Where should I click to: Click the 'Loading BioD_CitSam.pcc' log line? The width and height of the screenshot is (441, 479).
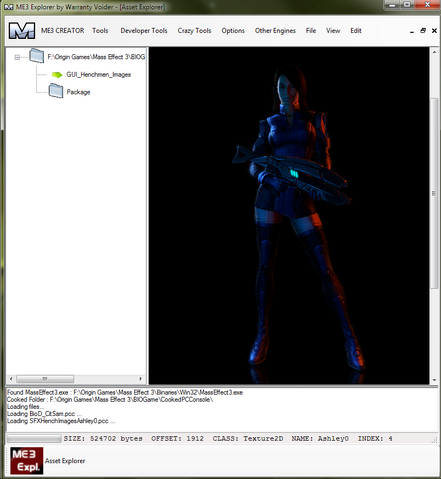tap(44, 414)
